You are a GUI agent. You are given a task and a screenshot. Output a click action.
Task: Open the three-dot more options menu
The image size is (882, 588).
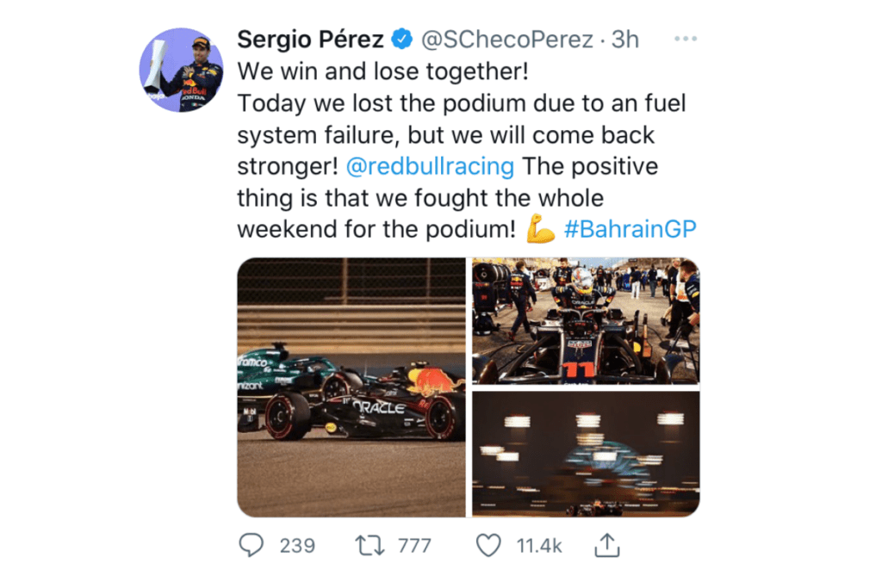(686, 40)
